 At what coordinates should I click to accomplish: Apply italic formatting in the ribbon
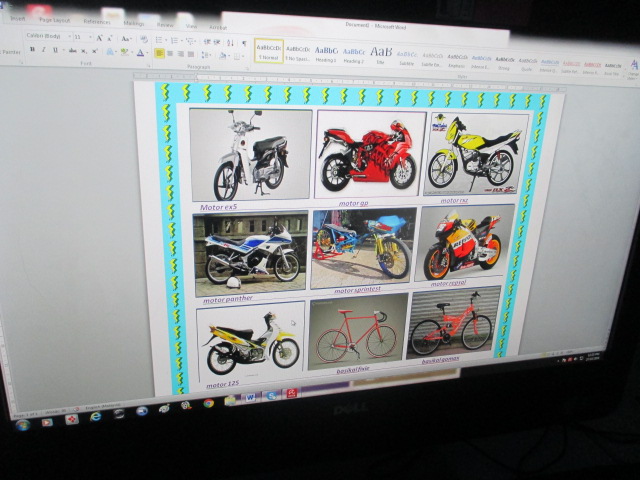[x=44, y=50]
